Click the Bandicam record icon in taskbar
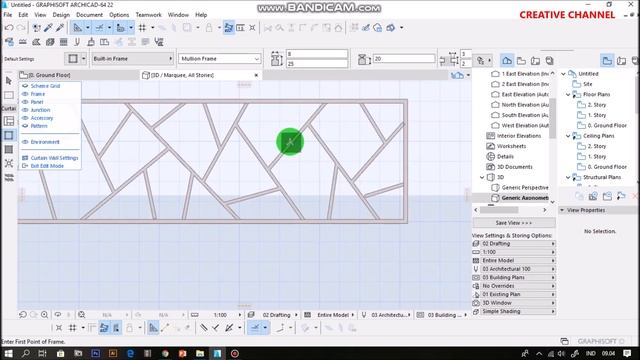 235,353
